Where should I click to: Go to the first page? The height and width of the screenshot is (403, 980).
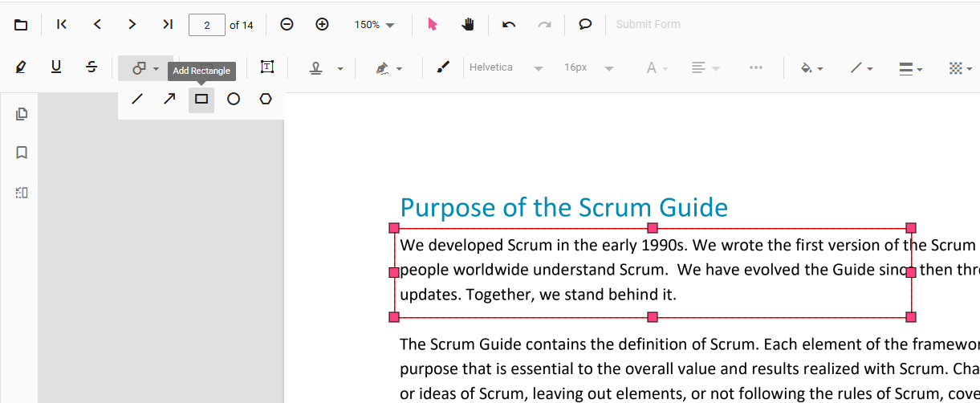(x=62, y=25)
